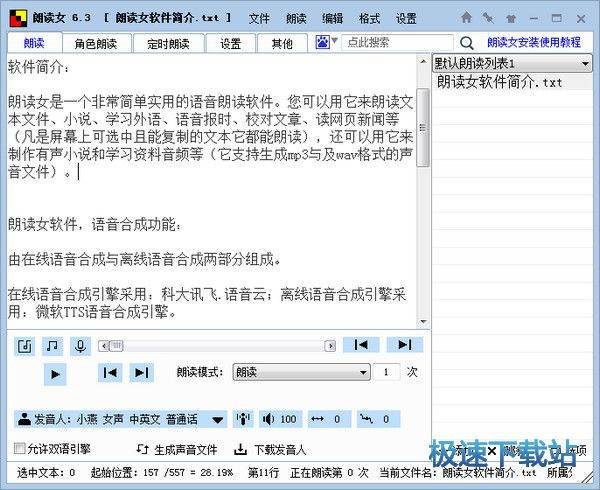Click the microphone icon
Viewport: 600px width, 490px height.
79,345
